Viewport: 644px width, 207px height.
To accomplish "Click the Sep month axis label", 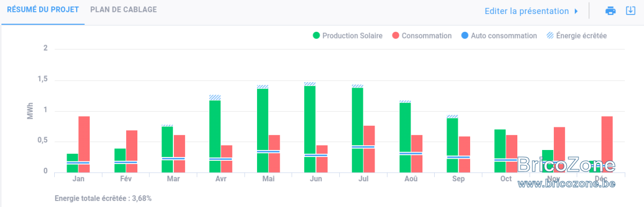I will pos(458,179).
